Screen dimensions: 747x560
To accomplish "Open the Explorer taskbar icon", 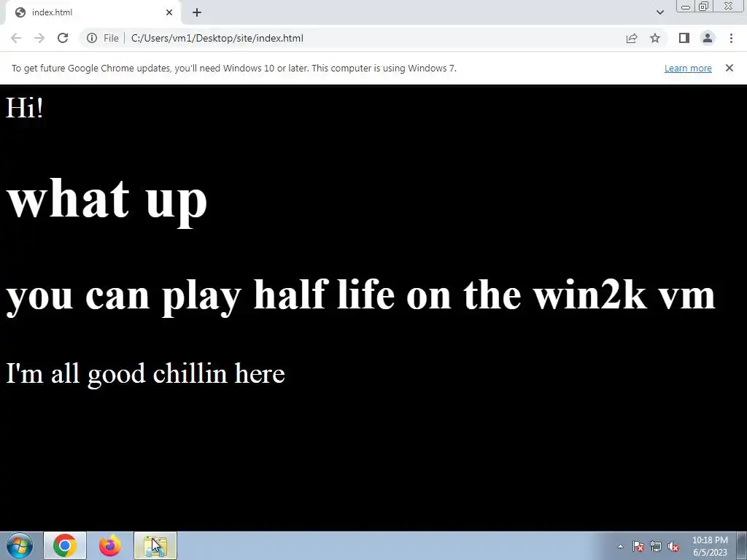I will (x=155, y=545).
